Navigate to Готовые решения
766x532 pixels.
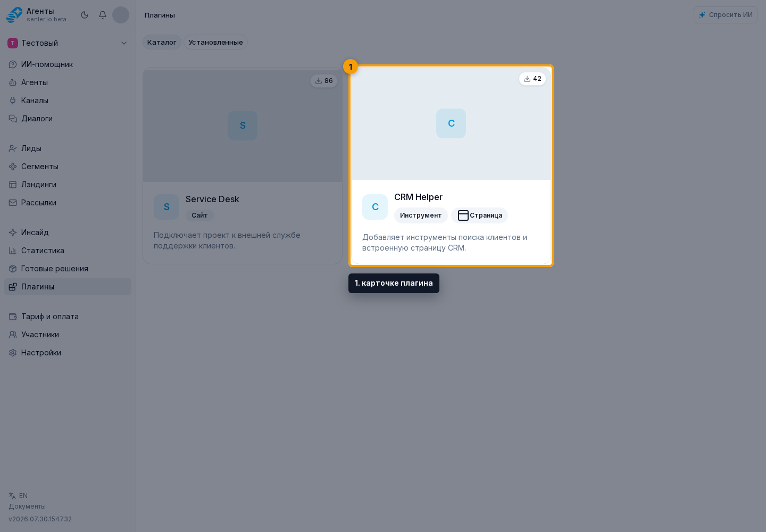click(68, 269)
